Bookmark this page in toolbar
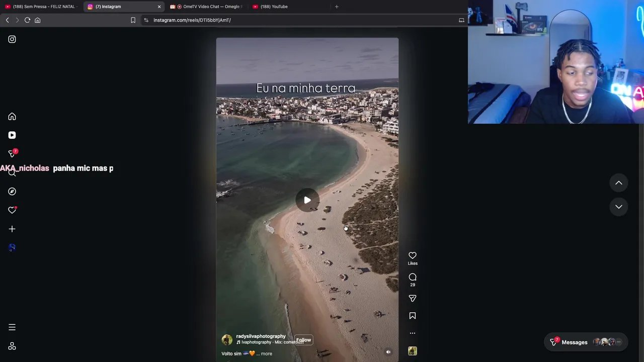Screen dimensions: 644x362 coord(133,20)
